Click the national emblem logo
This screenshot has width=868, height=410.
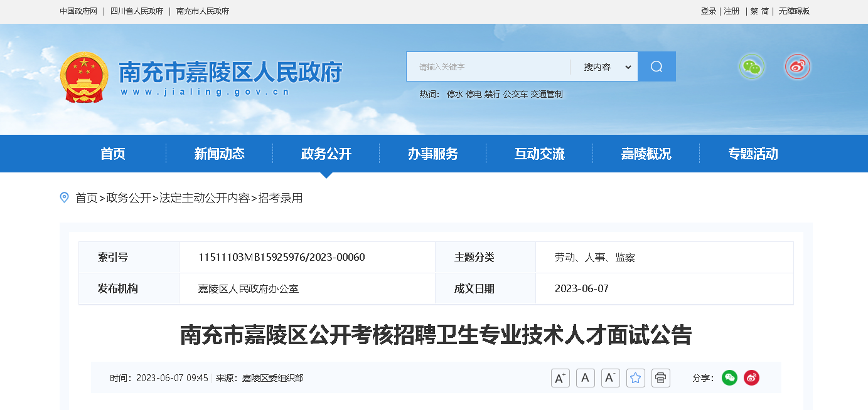pyautogui.click(x=84, y=77)
